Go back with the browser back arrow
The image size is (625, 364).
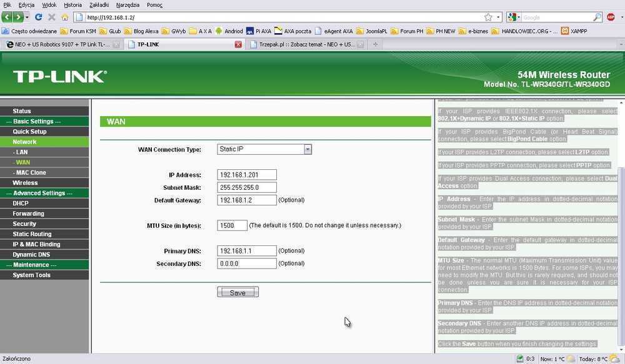pos(7,17)
